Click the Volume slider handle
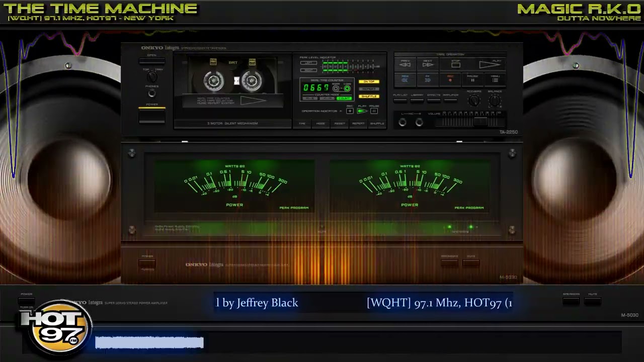This screenshot has height=362, width=644. [x=480, y=122]
